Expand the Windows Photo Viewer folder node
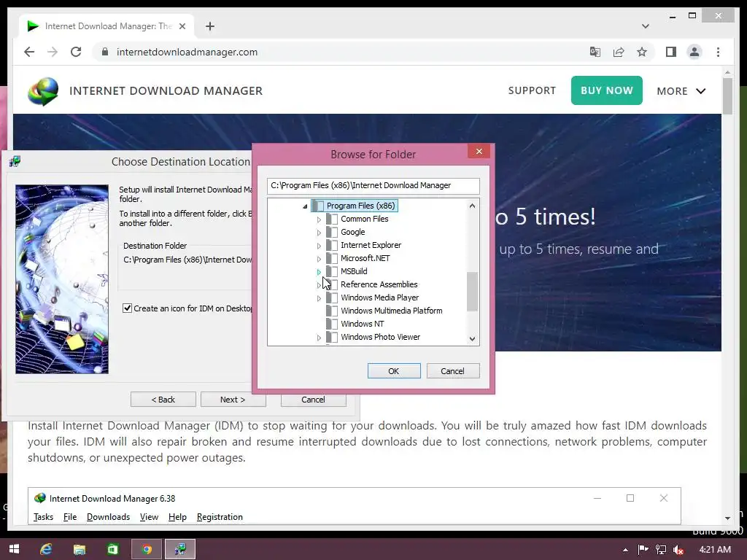This screenshot has width=747, height=560. (319, 338)
